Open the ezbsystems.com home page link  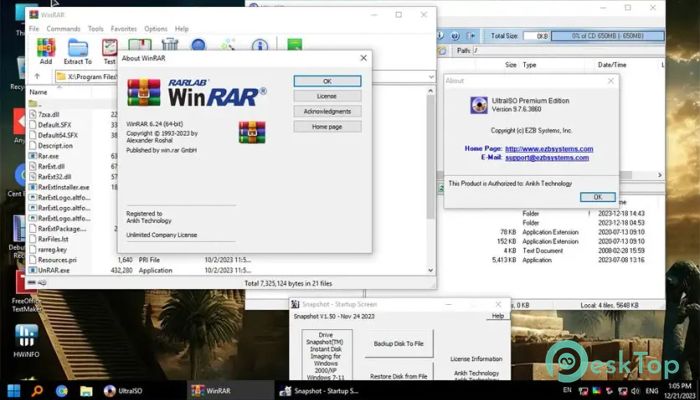click(x=549, y=149)
